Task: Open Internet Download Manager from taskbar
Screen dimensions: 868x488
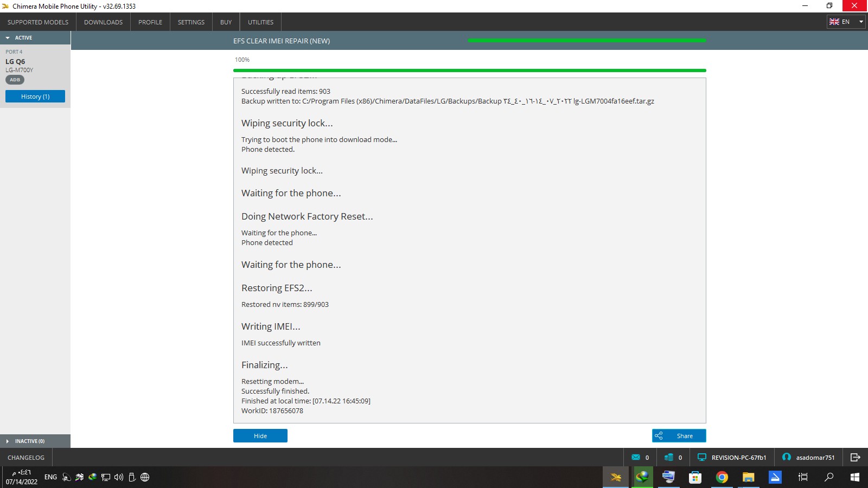Action: pos(642,477)
